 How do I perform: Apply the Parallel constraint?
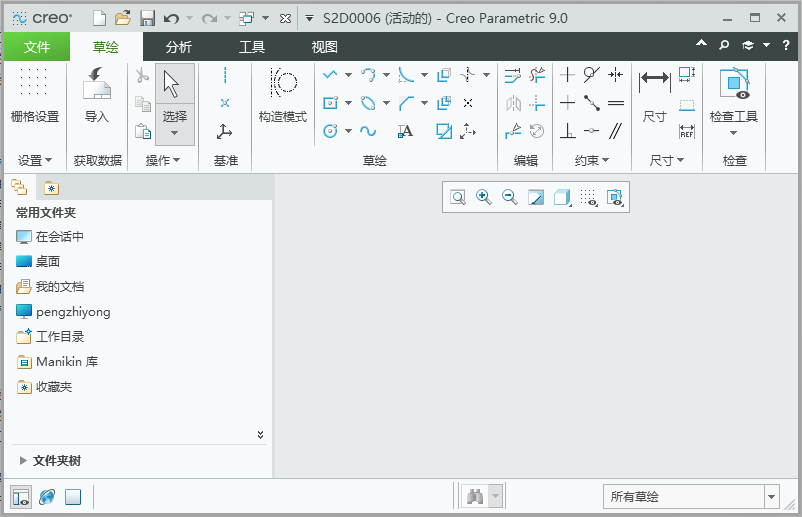(x=616, y=131)
